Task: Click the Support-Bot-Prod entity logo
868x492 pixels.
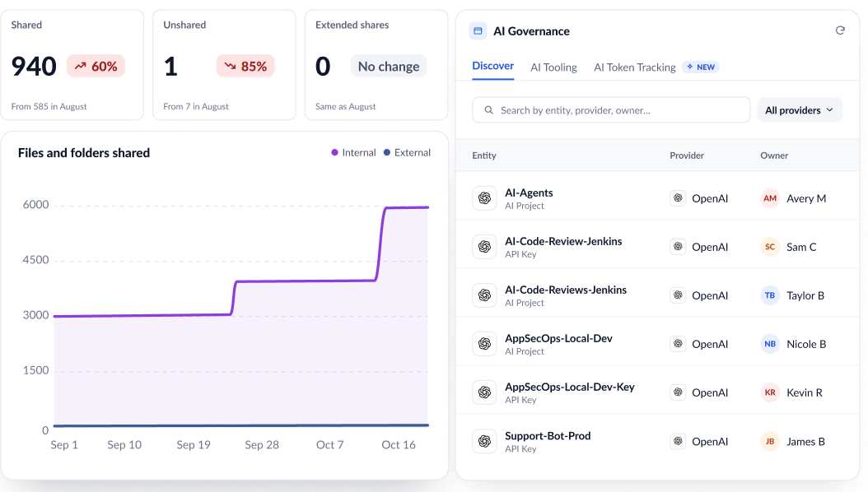Action: [484, 441]
